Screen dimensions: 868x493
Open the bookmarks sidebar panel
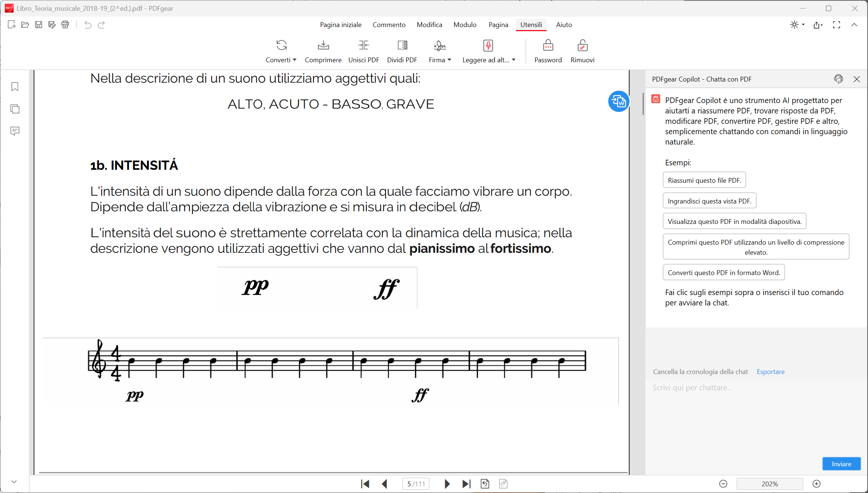15,87
